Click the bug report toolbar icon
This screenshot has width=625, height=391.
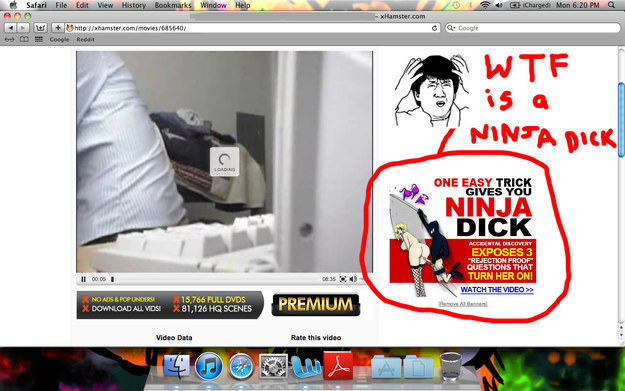click(40, 28)
